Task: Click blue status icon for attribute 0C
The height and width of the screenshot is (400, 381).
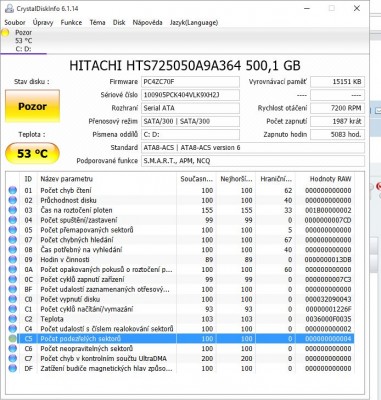Action: click(13, 279)
